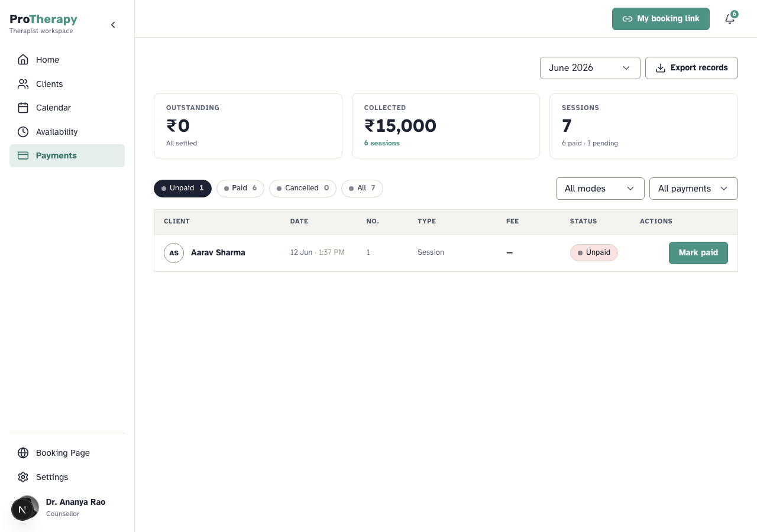
Task: Click the date 12 Jun · 1:37 PM
Action: coord(318,252)
